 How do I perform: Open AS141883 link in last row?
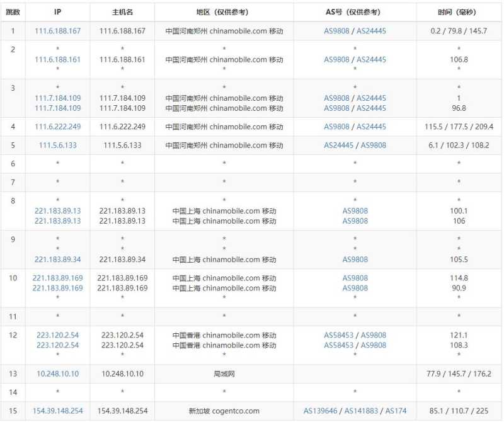click(361, 411)
